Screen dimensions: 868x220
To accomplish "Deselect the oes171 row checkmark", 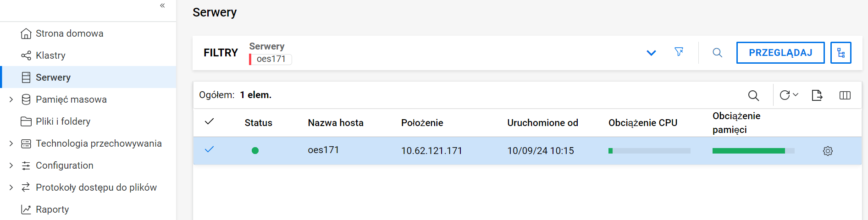I will tap(209, 150).
